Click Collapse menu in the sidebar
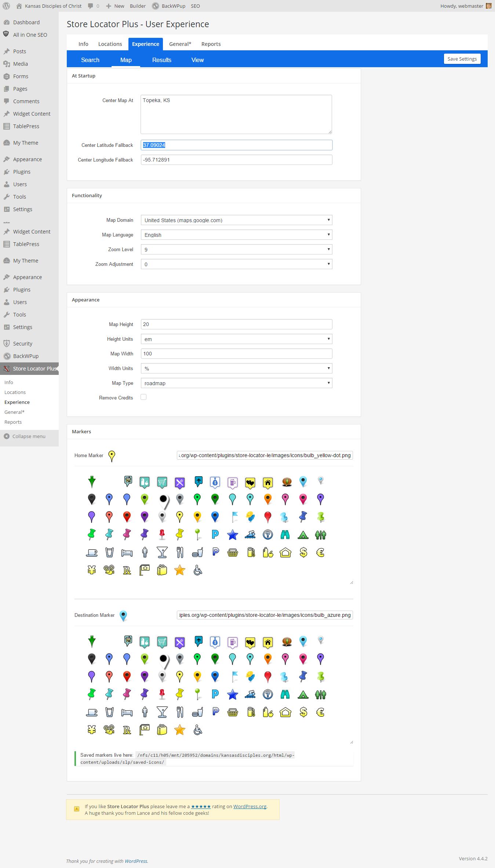This screenshot has height=868, width=495. click(25, 436)
